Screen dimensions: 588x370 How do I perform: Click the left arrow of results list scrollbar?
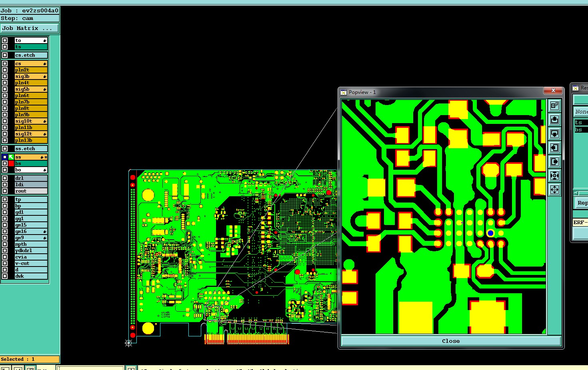[x=576, y=193]
